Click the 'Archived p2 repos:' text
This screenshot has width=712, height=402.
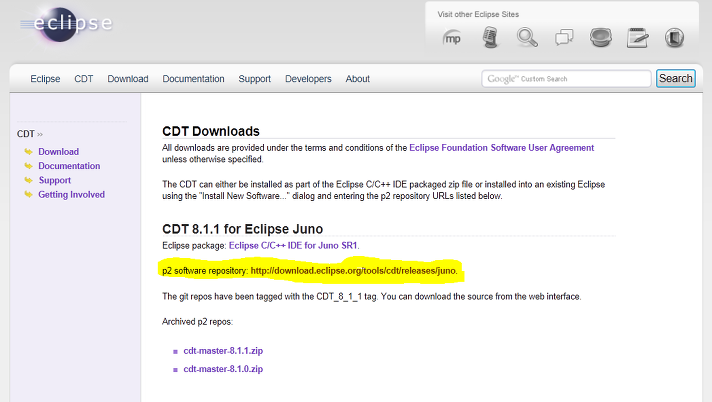point(198,322)
